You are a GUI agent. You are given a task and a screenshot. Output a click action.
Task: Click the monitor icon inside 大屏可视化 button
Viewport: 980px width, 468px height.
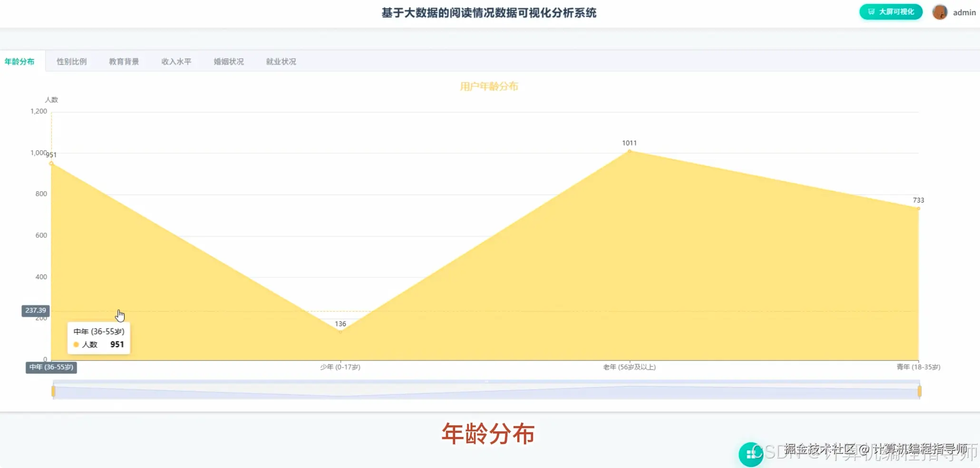pos(872,11)
